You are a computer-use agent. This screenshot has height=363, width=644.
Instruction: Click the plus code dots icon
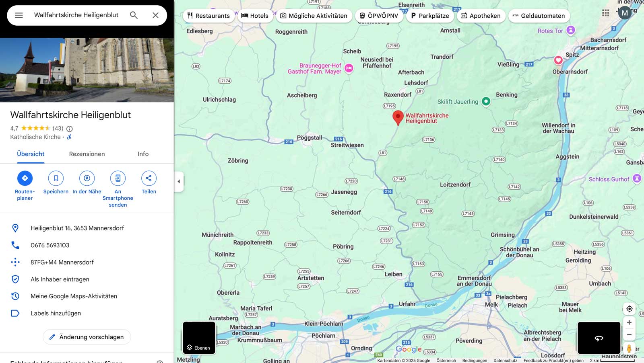15,262
